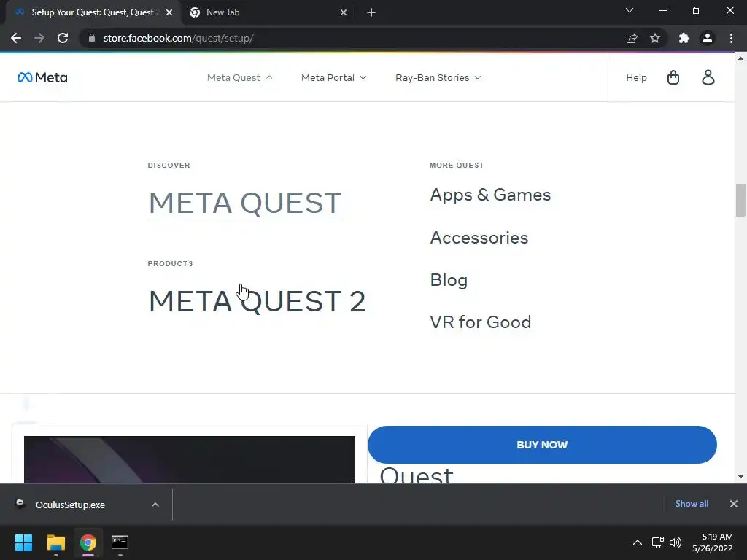Screen dimensions: 747x560
Task: Close the New Tab tab
Action: coord(344,12)
